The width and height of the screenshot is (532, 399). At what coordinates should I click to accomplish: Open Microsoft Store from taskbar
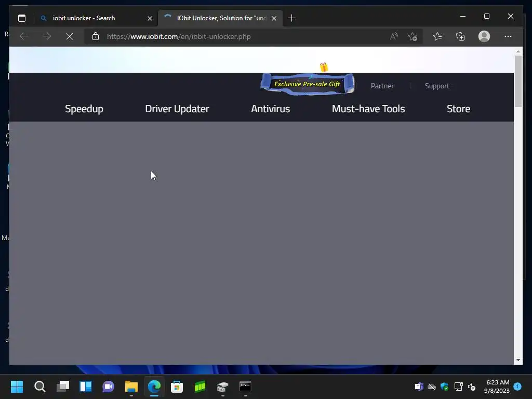coord(177,387)
